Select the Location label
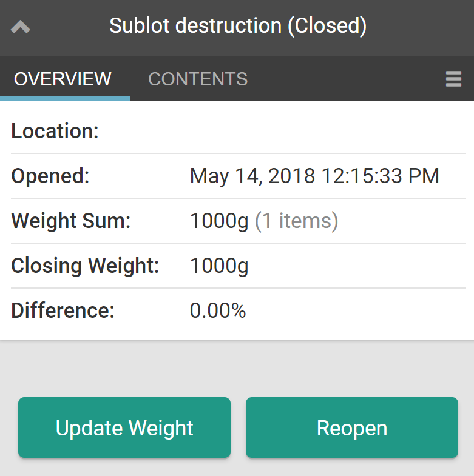Image resolution: width=474 pixels, height=476 pixels. 55,131
